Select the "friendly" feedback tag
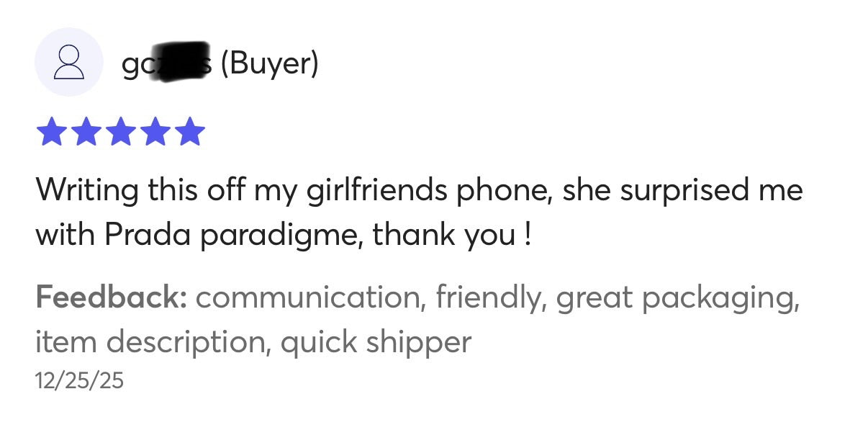The height and width of the screenshot is (425, 868). [487, 297]
